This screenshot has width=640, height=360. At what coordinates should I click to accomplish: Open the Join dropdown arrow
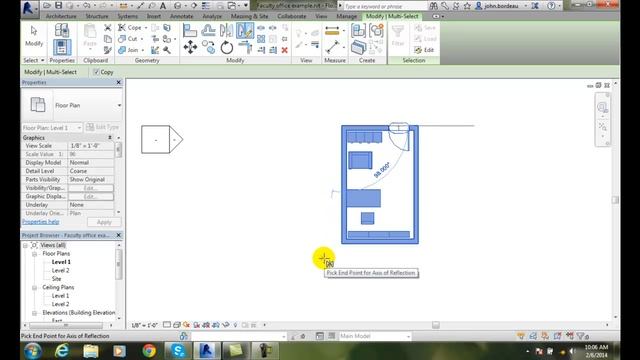pos(143,50)
